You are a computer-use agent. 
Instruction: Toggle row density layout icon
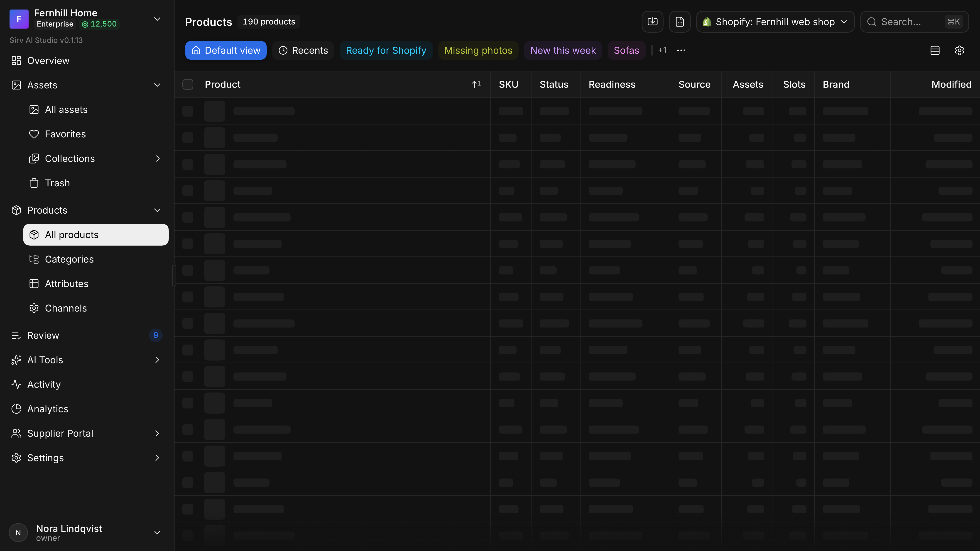[935, 50]
